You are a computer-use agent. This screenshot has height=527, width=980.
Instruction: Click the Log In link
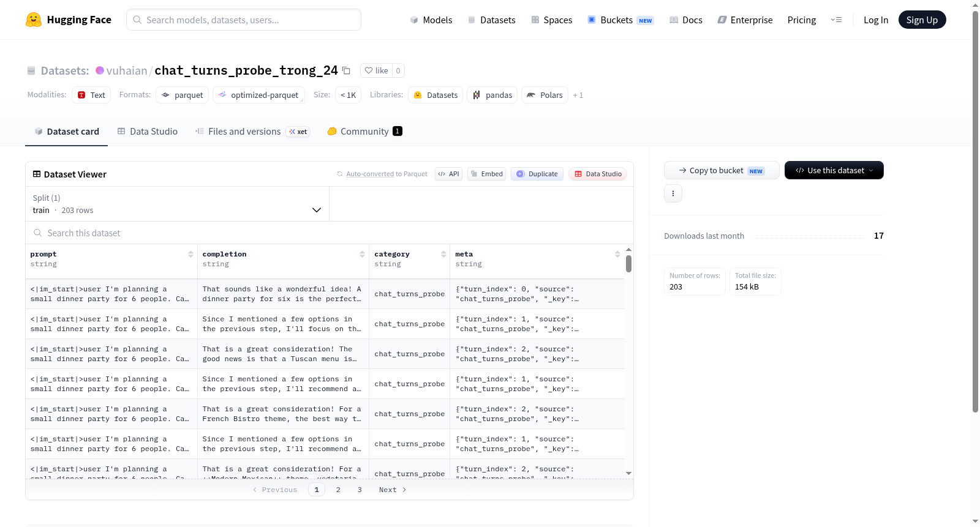tap(876, 20)
